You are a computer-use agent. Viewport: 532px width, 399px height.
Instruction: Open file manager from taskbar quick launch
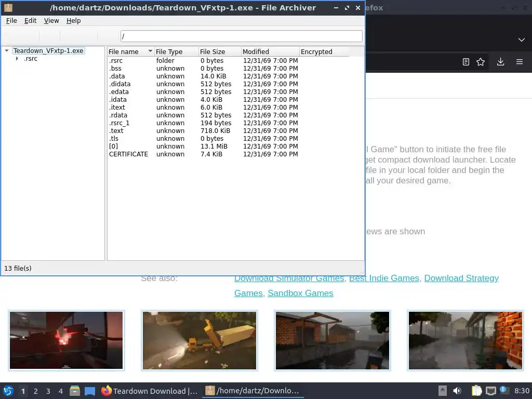click(75, 391)
